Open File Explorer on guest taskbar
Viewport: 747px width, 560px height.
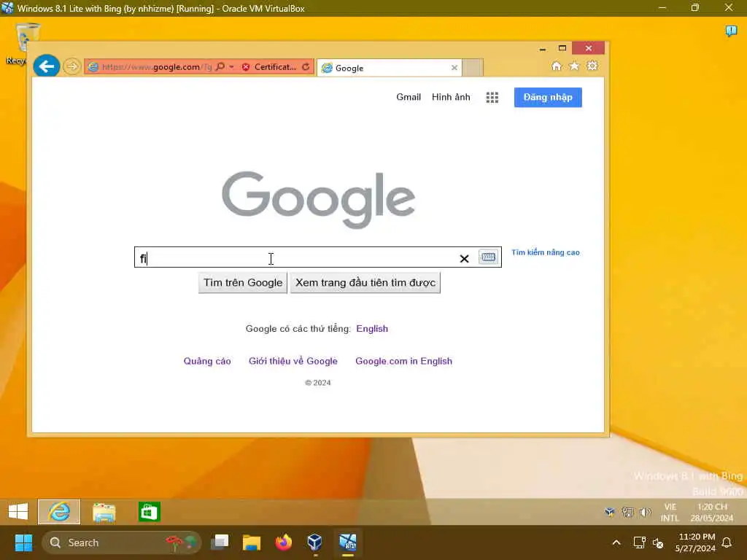tap(104, 513)
